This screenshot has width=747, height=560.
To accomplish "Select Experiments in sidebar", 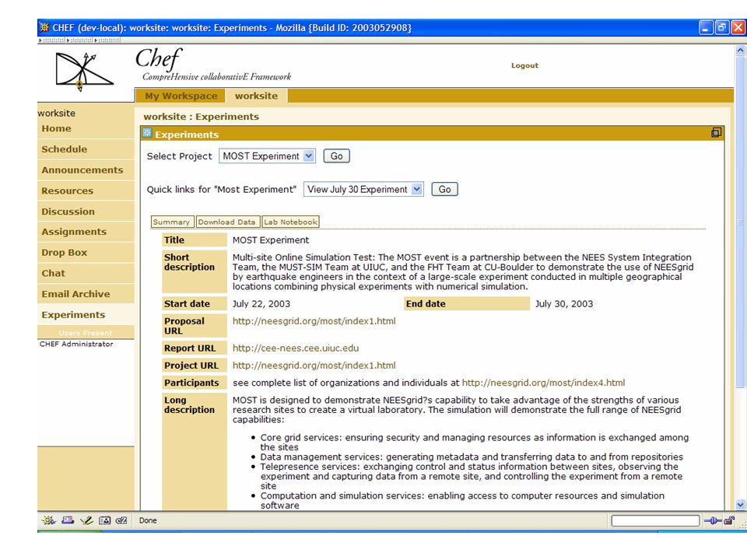I will coord(73,315).
